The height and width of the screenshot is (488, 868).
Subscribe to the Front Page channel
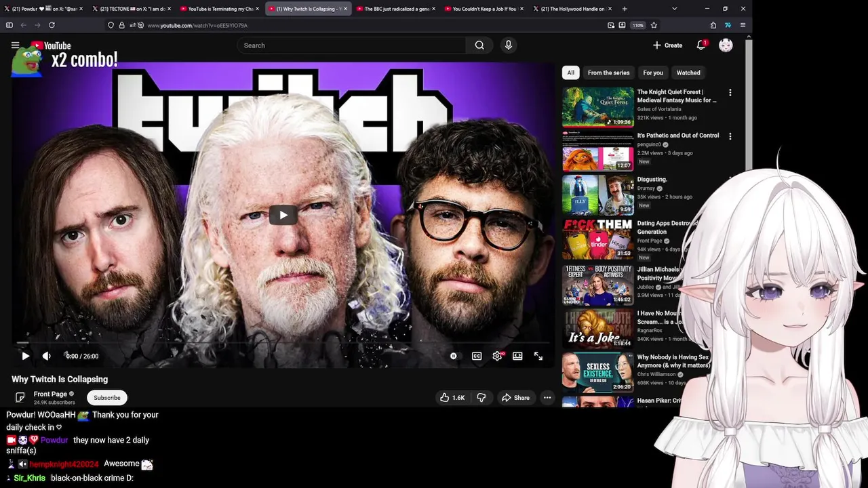[x=107, y=398]
